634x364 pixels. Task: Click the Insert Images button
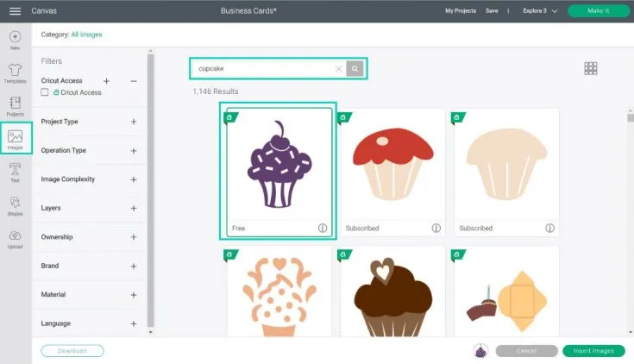(593, 351)
